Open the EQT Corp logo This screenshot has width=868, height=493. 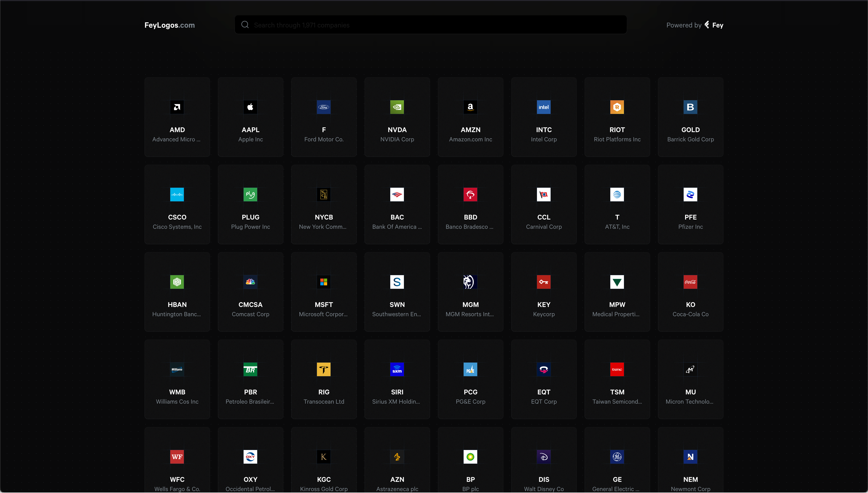click(x=544, y=369)
